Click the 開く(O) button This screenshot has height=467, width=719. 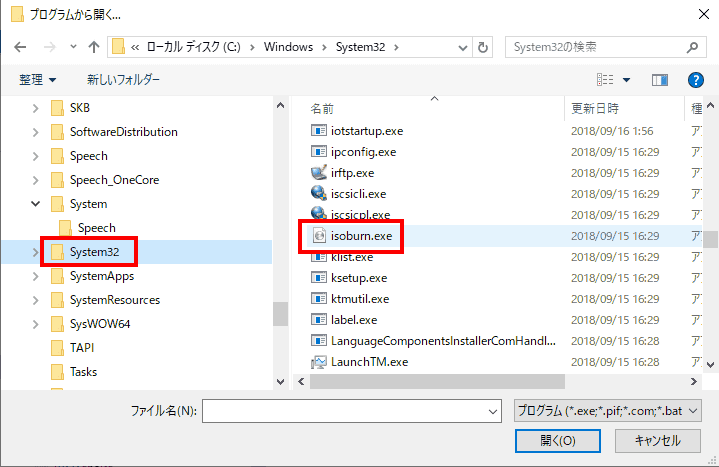click(x=558, y=441)
